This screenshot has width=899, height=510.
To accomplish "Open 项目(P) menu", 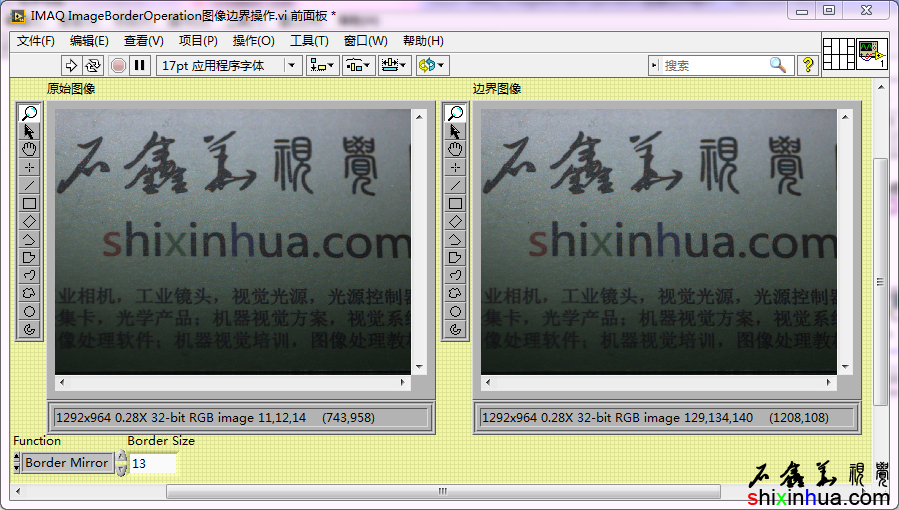I will point(198,41).
